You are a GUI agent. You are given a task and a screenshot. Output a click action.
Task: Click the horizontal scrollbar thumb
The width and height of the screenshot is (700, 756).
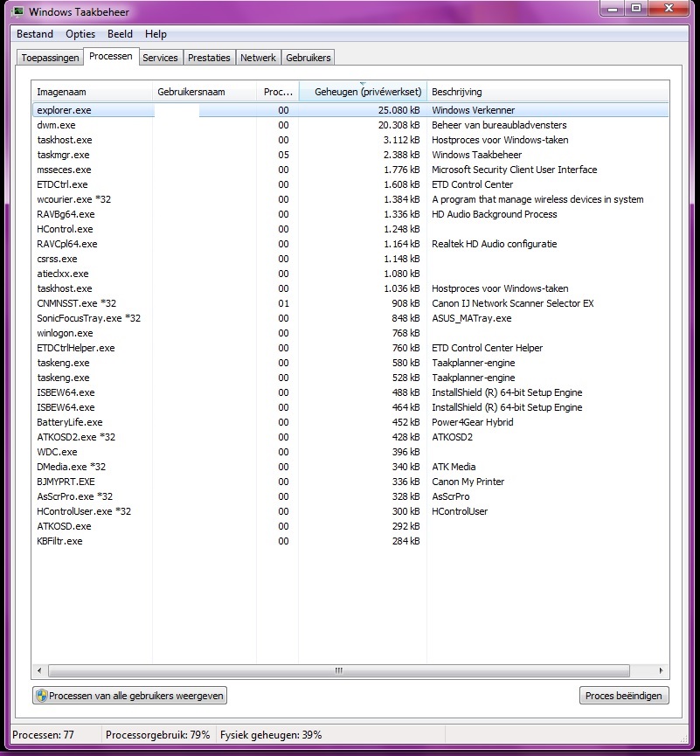click(339, 670)
